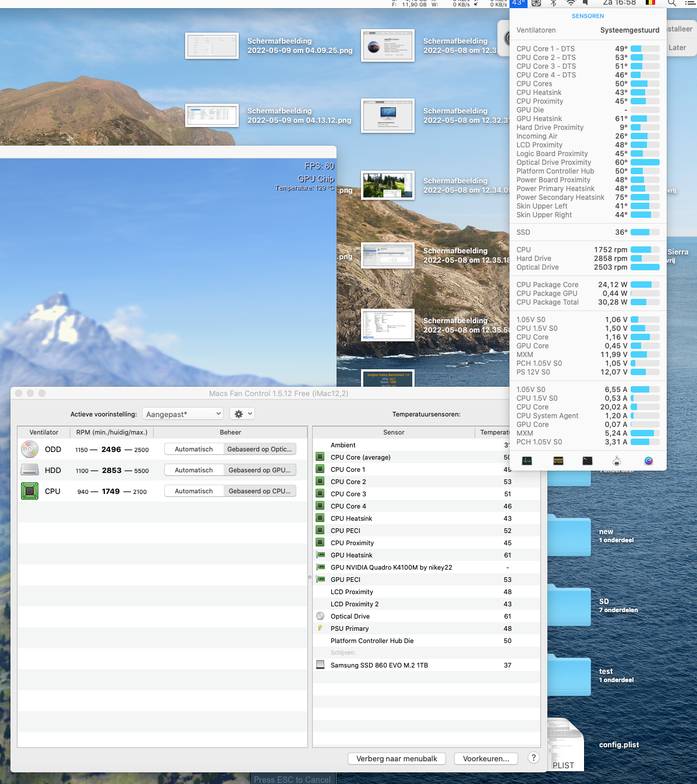Select the config.plist file on the desktop
Viewport: 697px width, 784px height.
pyautogui.click(x=565, y=745)
